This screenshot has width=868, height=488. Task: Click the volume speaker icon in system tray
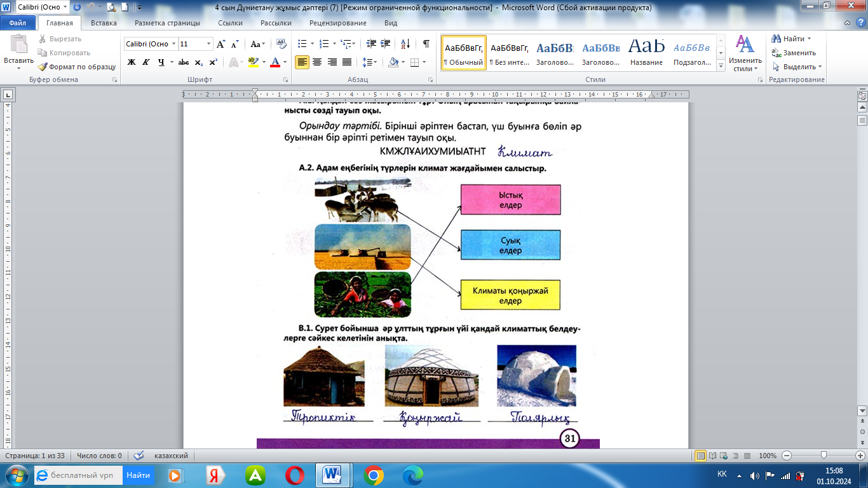tap(754, 475)
